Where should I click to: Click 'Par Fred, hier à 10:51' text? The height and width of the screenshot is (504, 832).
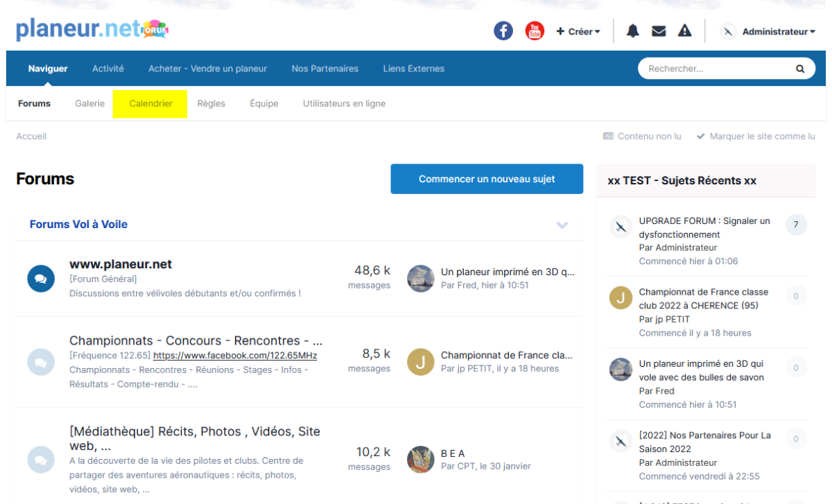coord(485,285)
